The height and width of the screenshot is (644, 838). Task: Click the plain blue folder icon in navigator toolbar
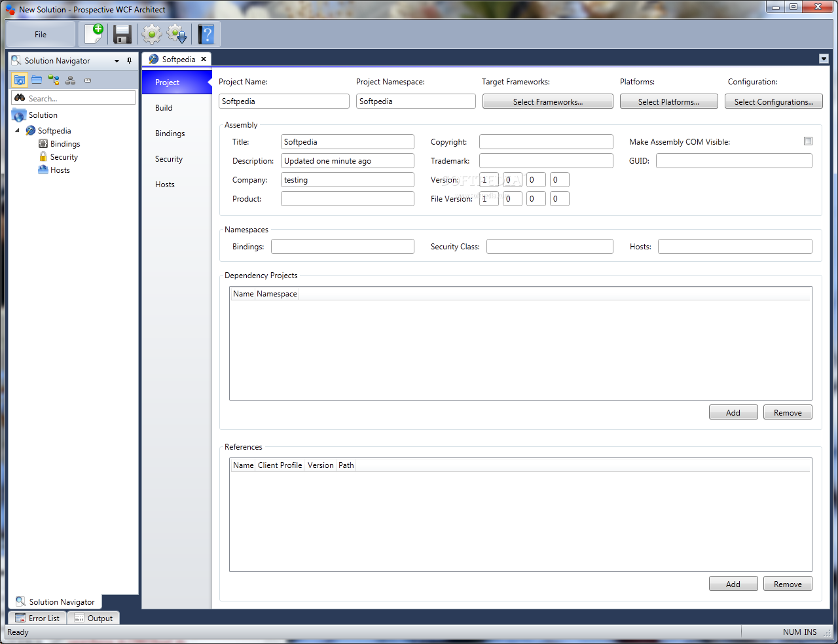coord(37,80)
